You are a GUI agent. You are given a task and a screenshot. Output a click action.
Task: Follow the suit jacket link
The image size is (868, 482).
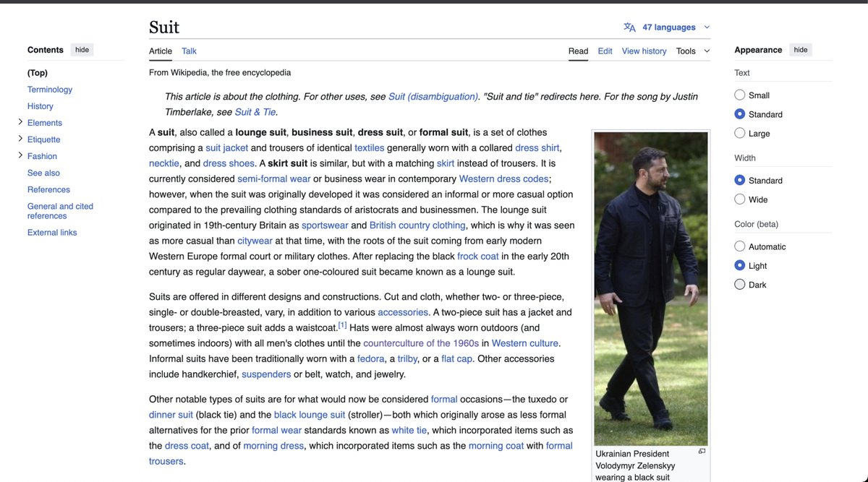pos(226,148)
